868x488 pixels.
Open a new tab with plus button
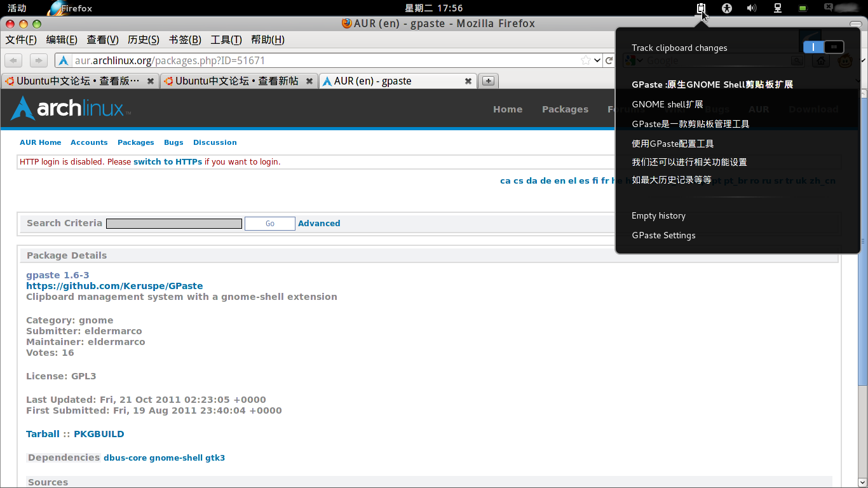point(488,81)
